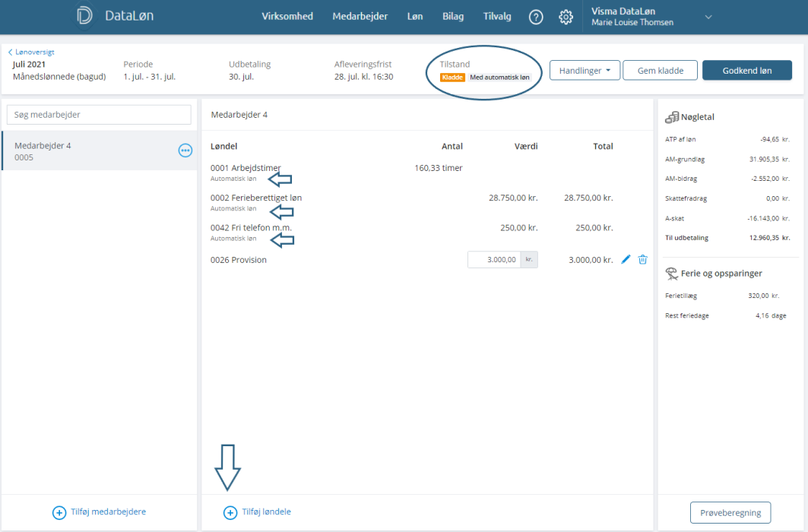Delete Provision line with trash icon
The image size is (808, 532).
[x=642, y=260]
